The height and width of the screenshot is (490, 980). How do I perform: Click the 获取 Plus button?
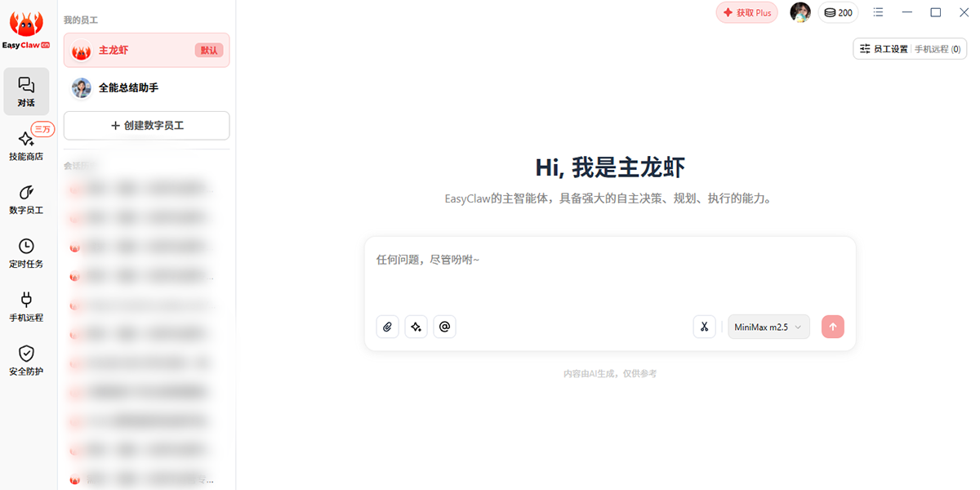[746, 12]
